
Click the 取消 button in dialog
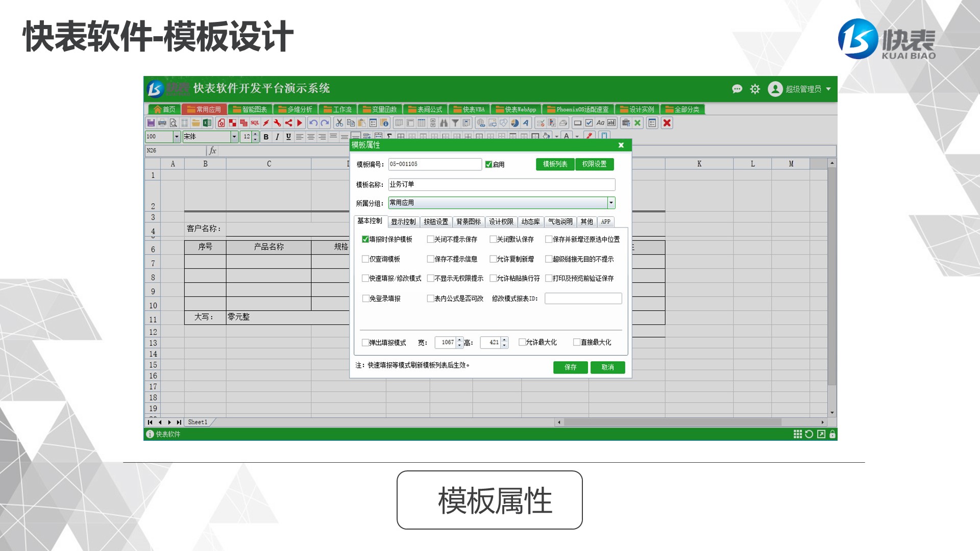click(608, 367)
